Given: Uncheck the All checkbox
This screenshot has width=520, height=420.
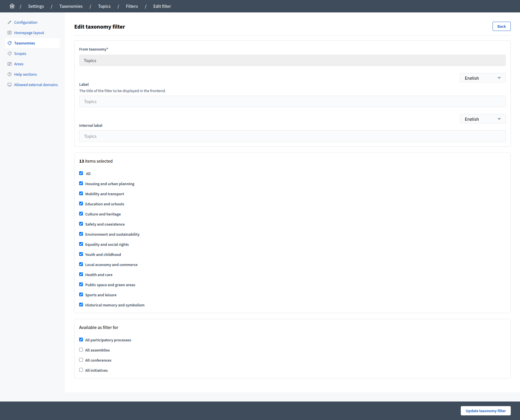Looking at the screenshot, I should [81, 173].
